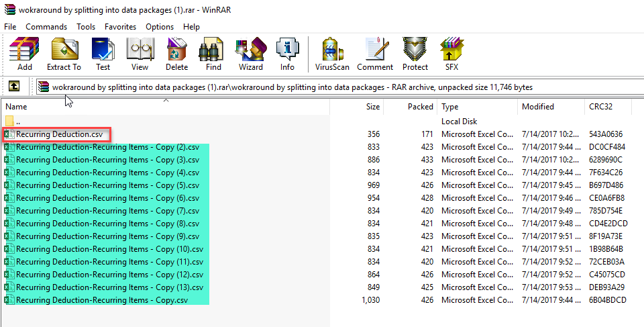Select Recurring Items - Copy (13).csv
Viewport: 644px width, 327px height.
pyautogui.click(x=109, y=287)
